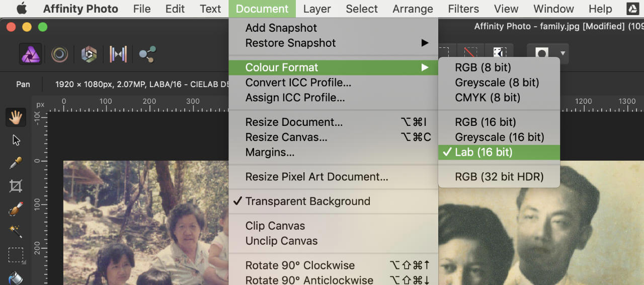This screenshot has height=285, width=644.
Task: Choose RGB (32 bit HDR) colour format
Action: coord(499,177)
